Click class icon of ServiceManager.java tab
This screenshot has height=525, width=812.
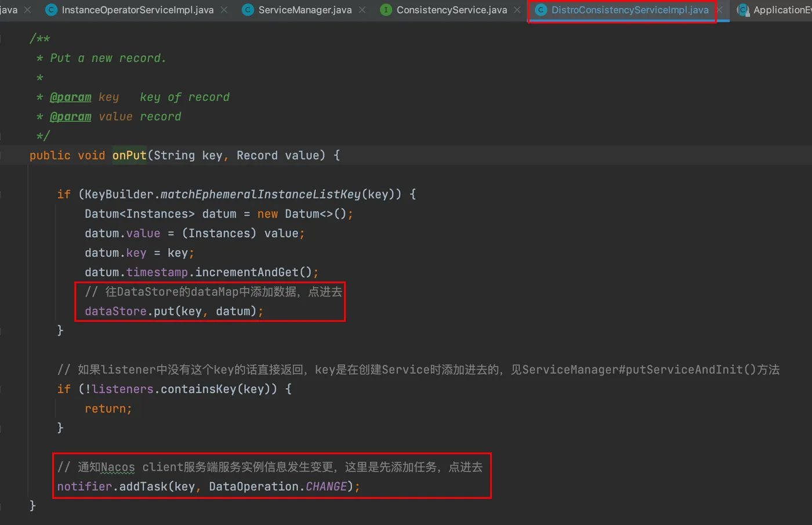[x=248, y=10]
